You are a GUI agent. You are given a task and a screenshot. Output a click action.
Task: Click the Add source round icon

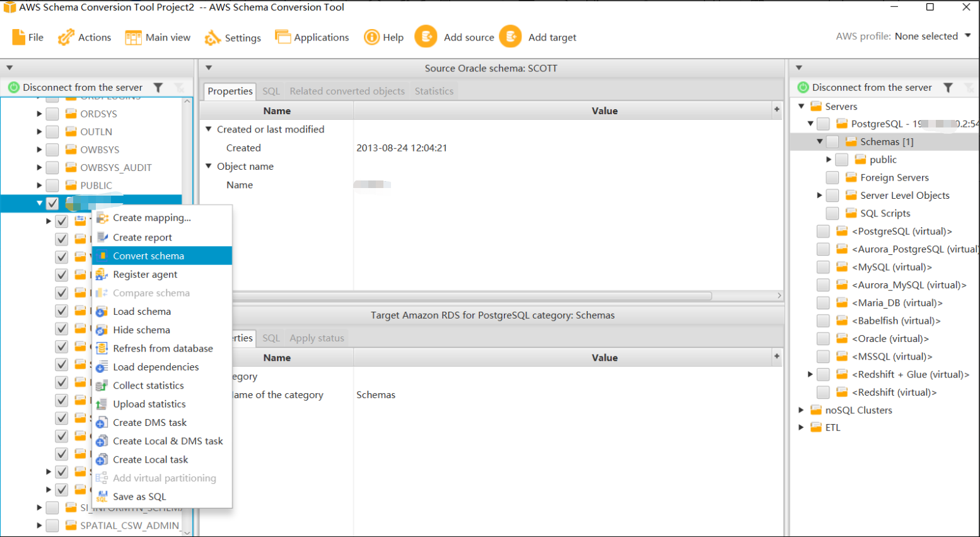[426, 37]
